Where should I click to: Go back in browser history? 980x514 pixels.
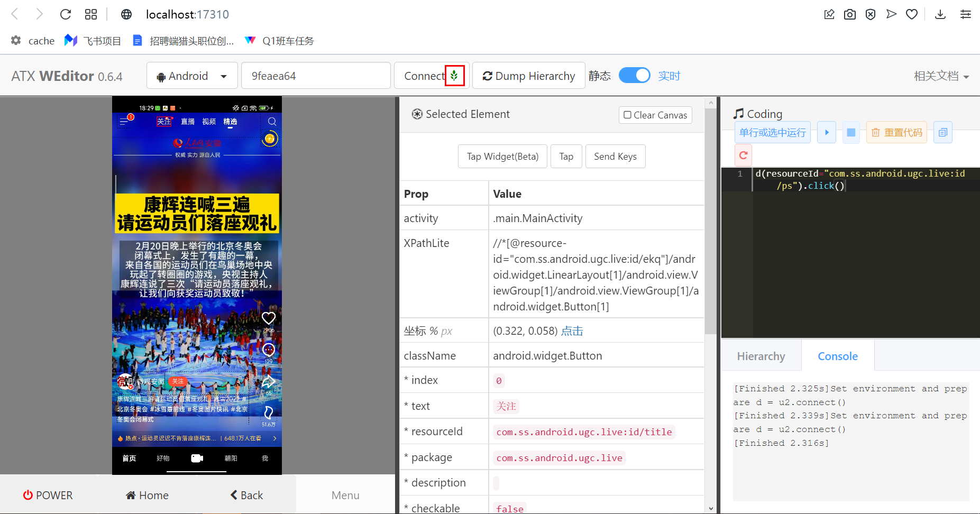15,14
